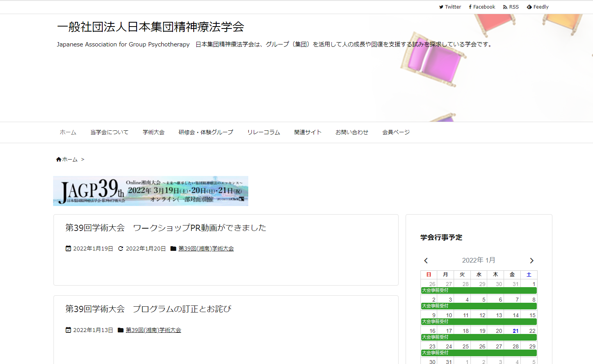Advance calendar to next month
Image resolution: width=593 pixels, height=364 pixels.
pyautogui.click(x=531, y=261)
